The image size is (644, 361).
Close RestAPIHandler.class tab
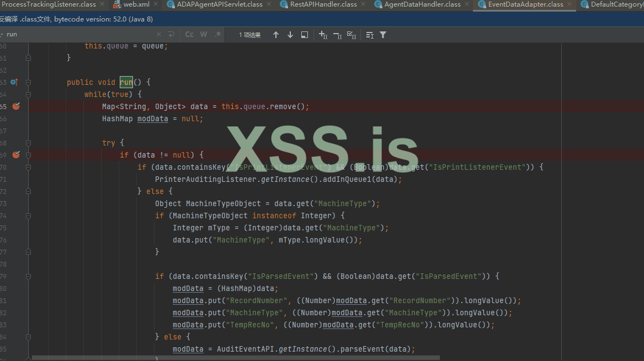(363, 4)
